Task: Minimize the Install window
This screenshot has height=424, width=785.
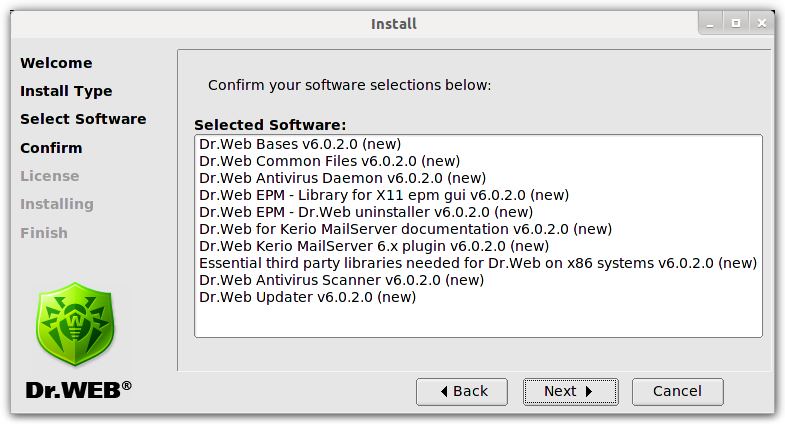Action: point(710,24)
